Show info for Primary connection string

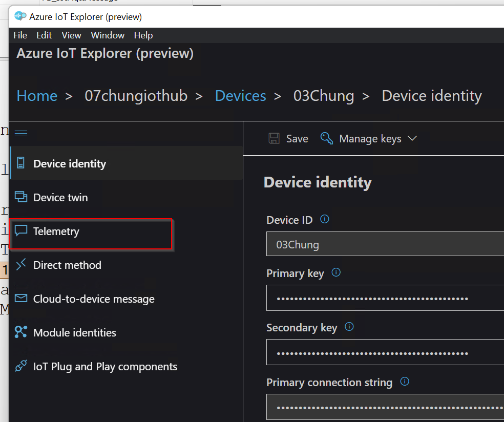point(405,382)
